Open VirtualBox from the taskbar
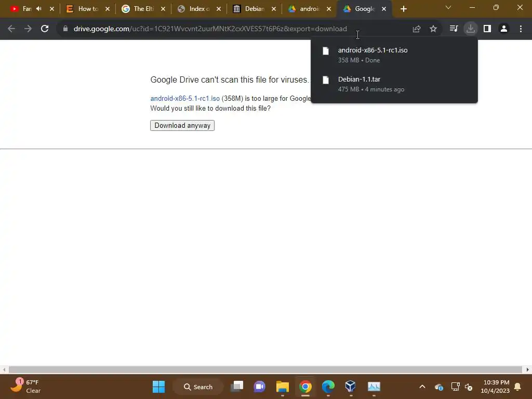The image size is (532, 399). (351, 387)
